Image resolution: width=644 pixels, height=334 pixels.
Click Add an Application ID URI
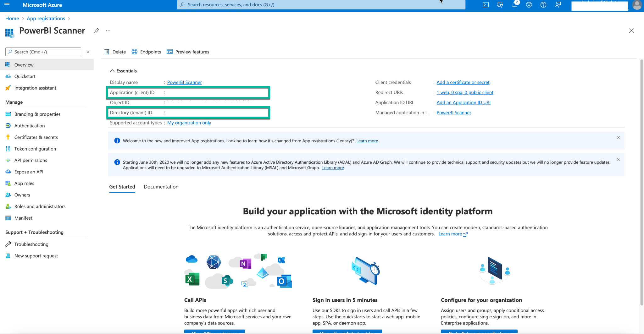coord(464,102)
